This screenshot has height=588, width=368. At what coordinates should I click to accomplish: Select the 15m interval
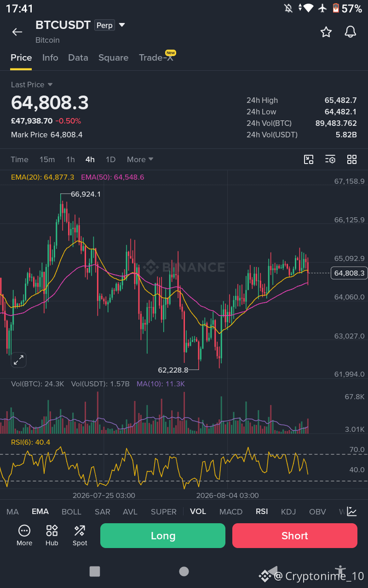tap(47, 159)
